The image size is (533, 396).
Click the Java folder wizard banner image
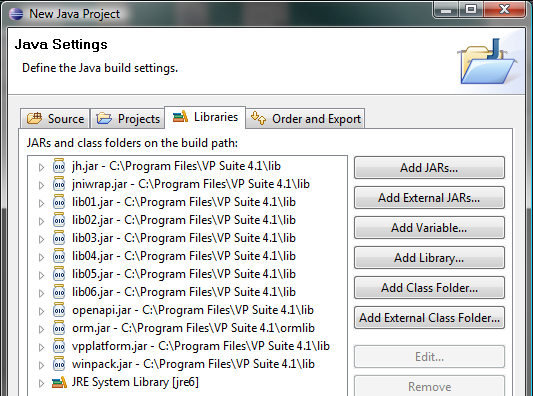[x=488, y=61]
